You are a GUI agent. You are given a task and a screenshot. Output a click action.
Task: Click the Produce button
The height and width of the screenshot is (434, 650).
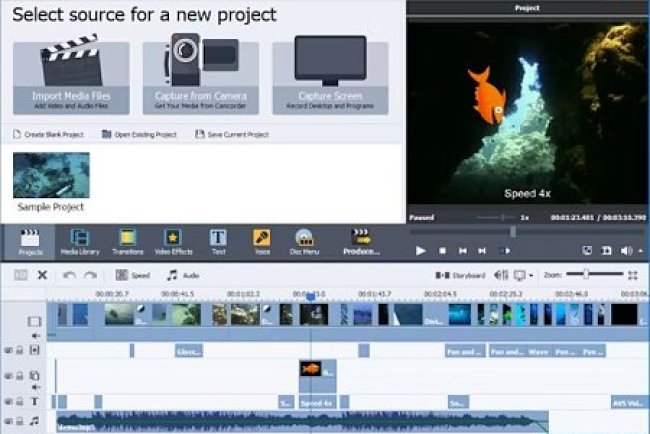click(x=361, y=242)
